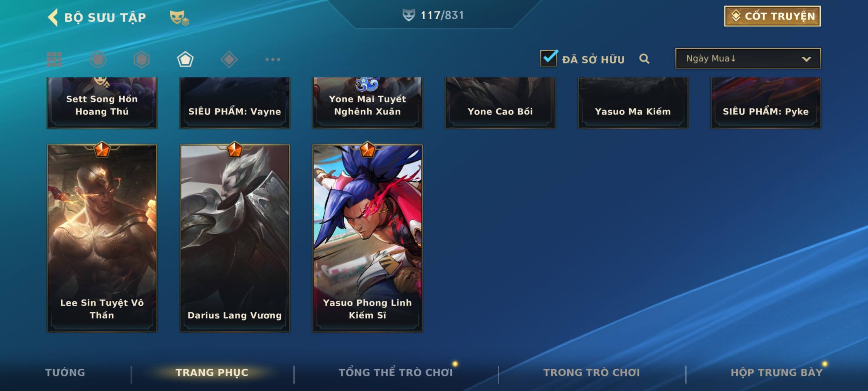Click the Cốt Truyện button

click(x=772, y=16)
